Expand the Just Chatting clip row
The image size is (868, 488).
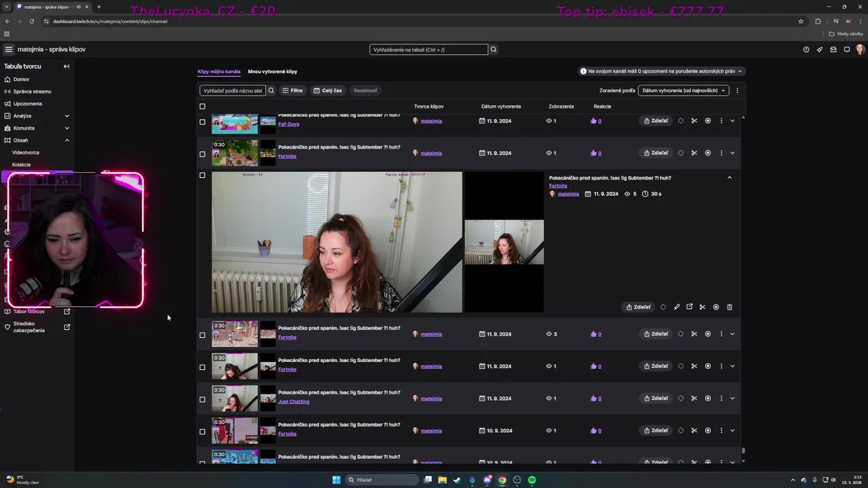[x=732, y=399]
